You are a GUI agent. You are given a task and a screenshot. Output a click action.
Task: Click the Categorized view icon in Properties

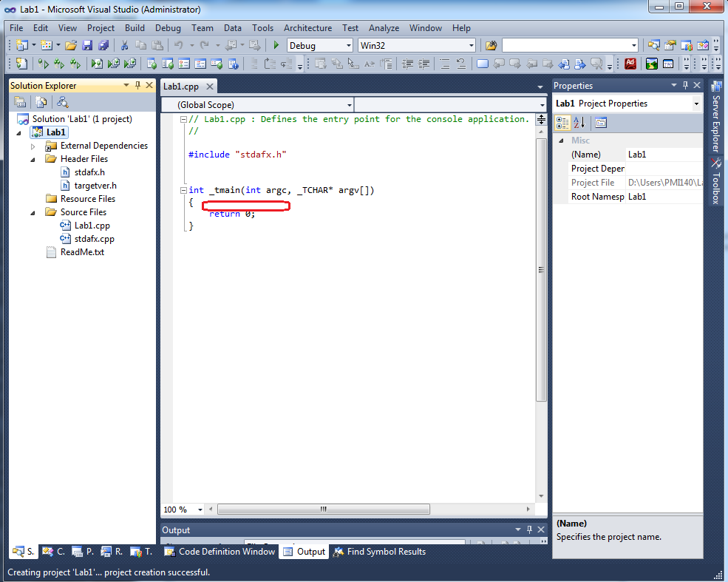(x=562, y=122)
